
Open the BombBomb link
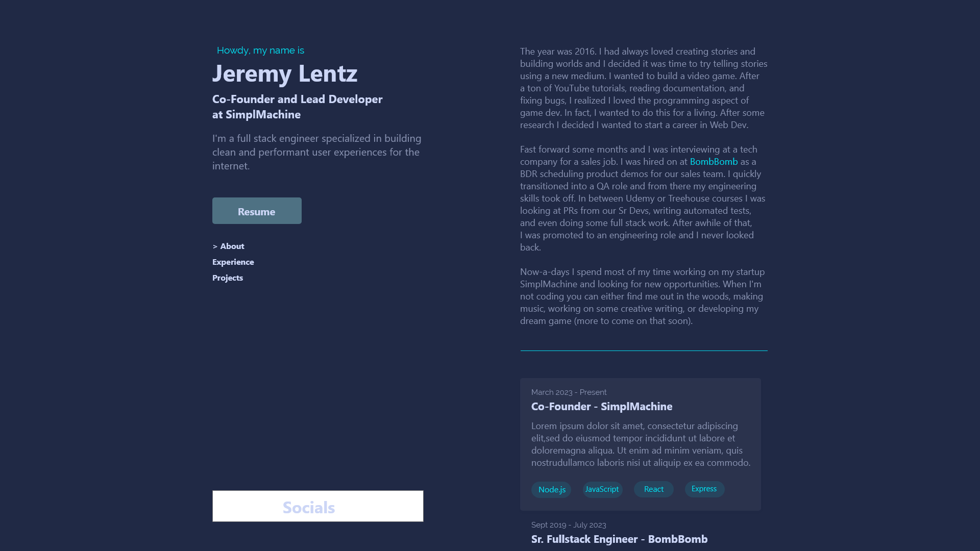714,162
